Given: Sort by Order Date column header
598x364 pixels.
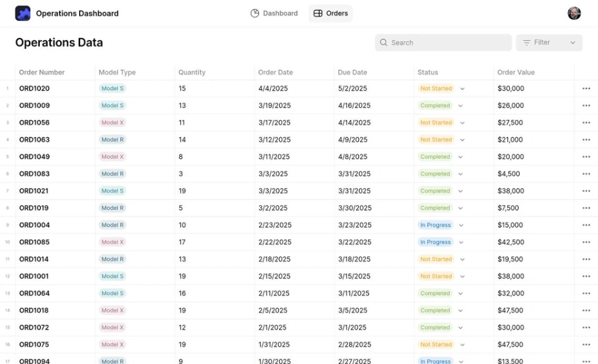Looking at the screenshot, I should (275, 72).
